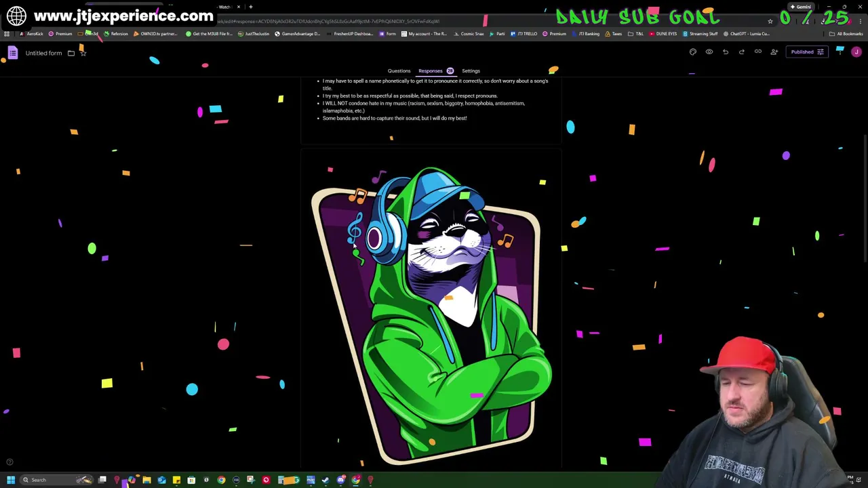Open Google account avatar J
Viewport: 868px width, 488px height.
point(856,52)
